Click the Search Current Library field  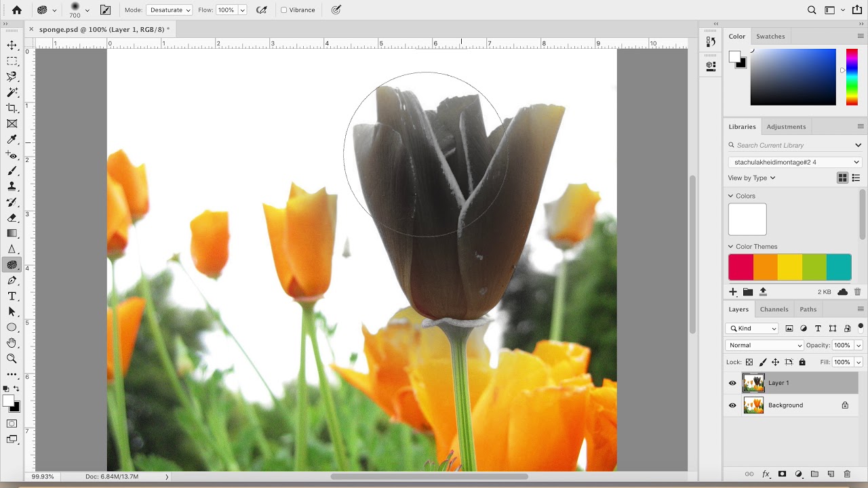pos(790,145)
